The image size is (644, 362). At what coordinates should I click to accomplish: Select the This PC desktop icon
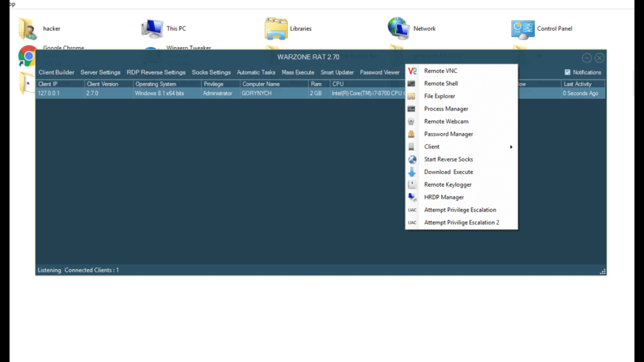click(152, 28)
